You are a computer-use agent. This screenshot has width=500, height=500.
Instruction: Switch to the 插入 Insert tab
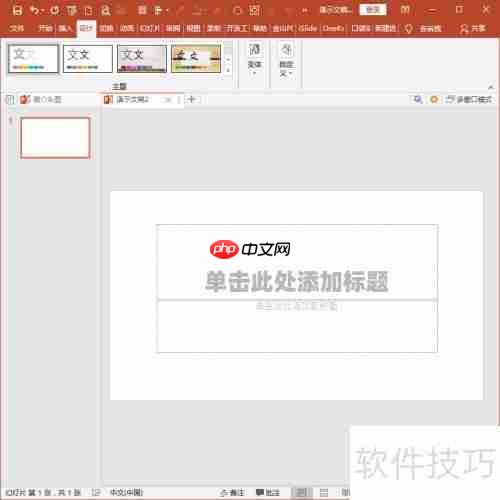65,28
